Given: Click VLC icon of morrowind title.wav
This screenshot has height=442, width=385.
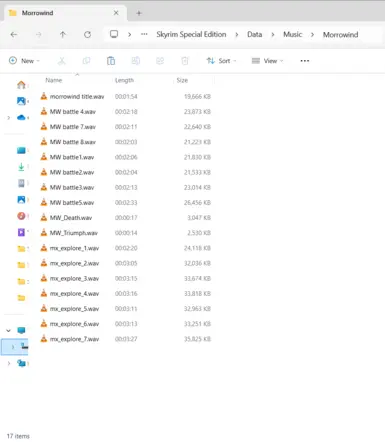Looking at the screenshot, I should (44, 96).
